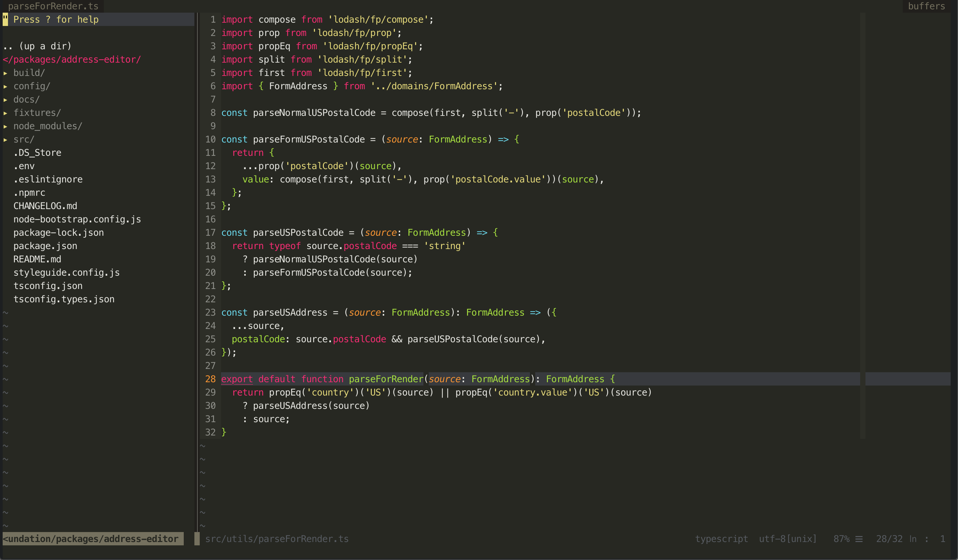Expand the node_modules/ directory arrow
Image resolution: width=958 pixels, height=560 pixels.
coord(5,126)
